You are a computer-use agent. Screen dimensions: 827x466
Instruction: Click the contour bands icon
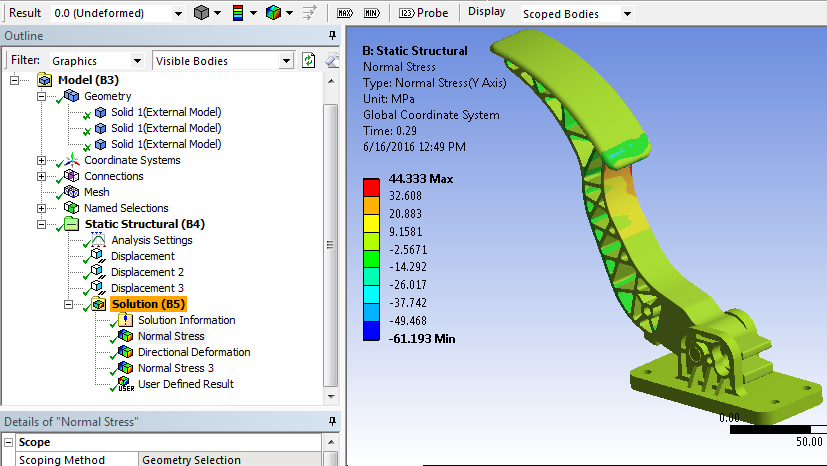(x=238, y=13)
